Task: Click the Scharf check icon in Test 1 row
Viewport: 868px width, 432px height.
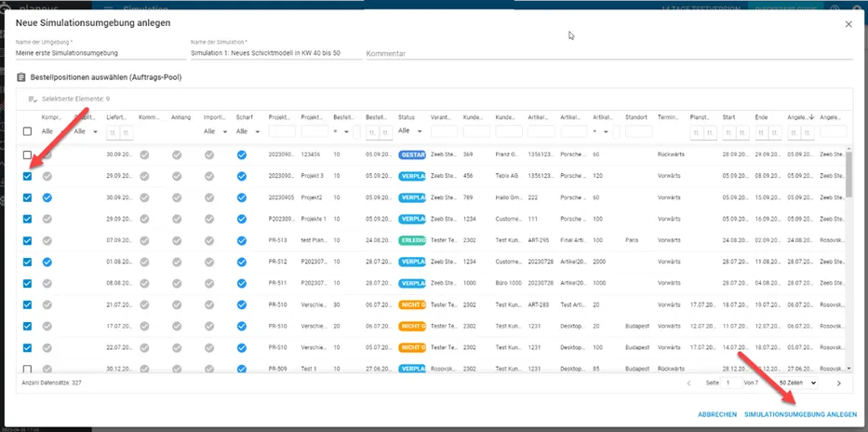Action: [x=241, y=369]
